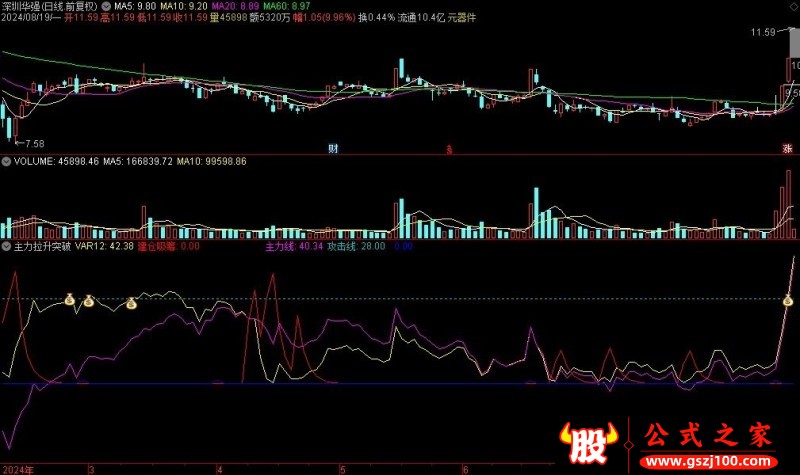
Task: Click the 幅1.05(9.96%) change value
Action: point(324,18)
